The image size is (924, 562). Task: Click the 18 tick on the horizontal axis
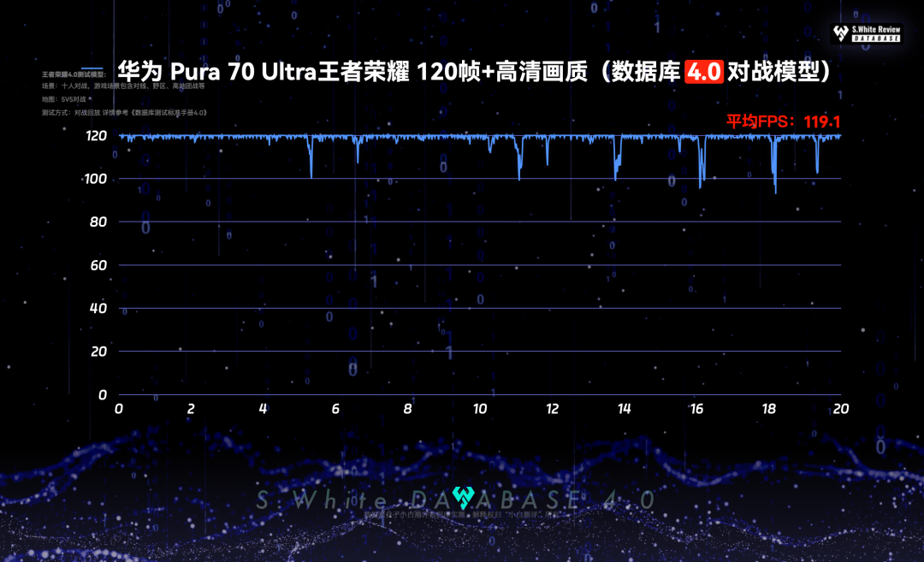(768, 409)
